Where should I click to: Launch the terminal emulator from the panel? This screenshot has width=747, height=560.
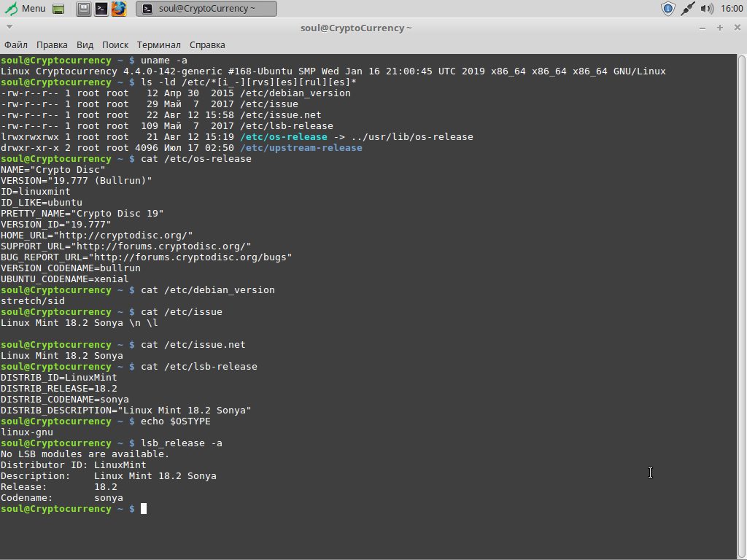pyautogui.click(x=101, y=9)
